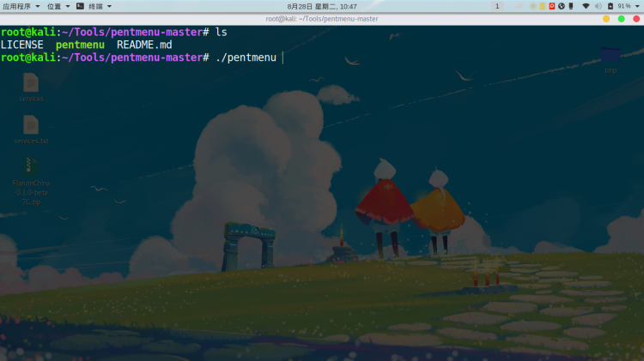Click the terminal icon in top bar

coord(80,6)
